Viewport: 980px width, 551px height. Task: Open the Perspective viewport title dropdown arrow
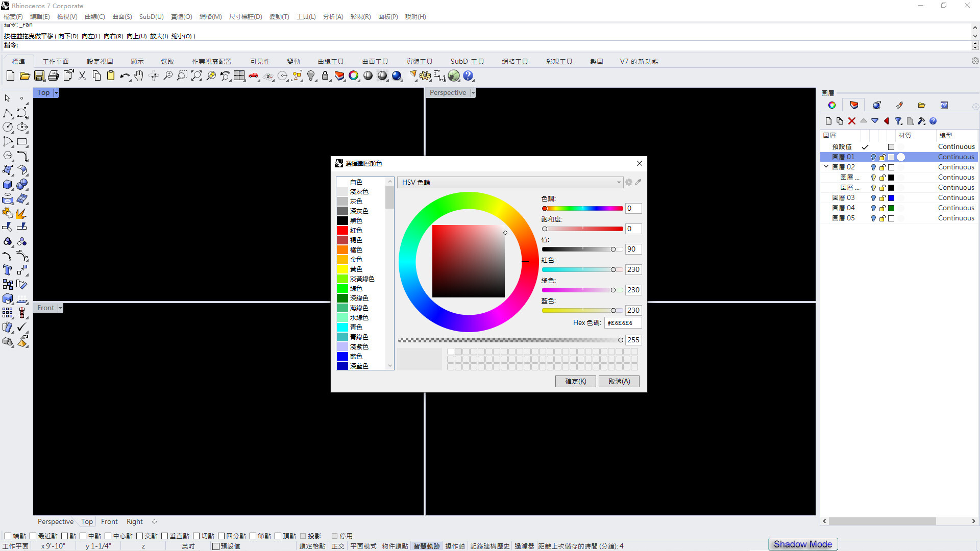[x=473, y=92]
